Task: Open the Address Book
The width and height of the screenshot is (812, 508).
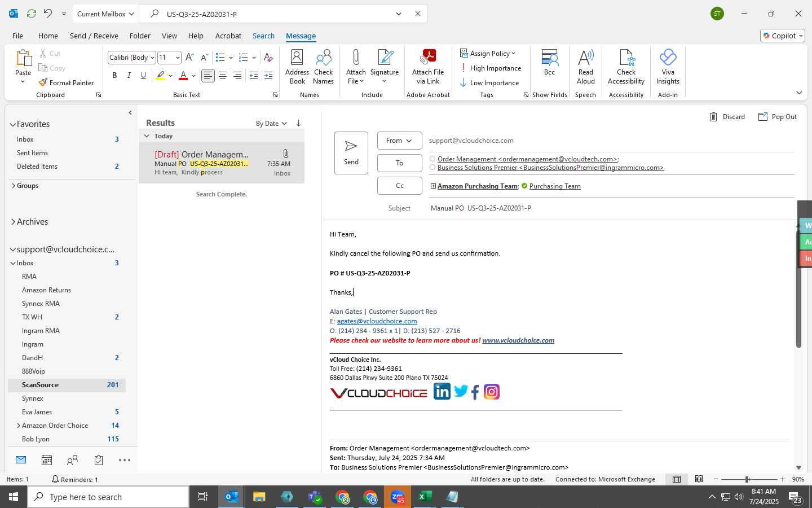Action: 297,67
